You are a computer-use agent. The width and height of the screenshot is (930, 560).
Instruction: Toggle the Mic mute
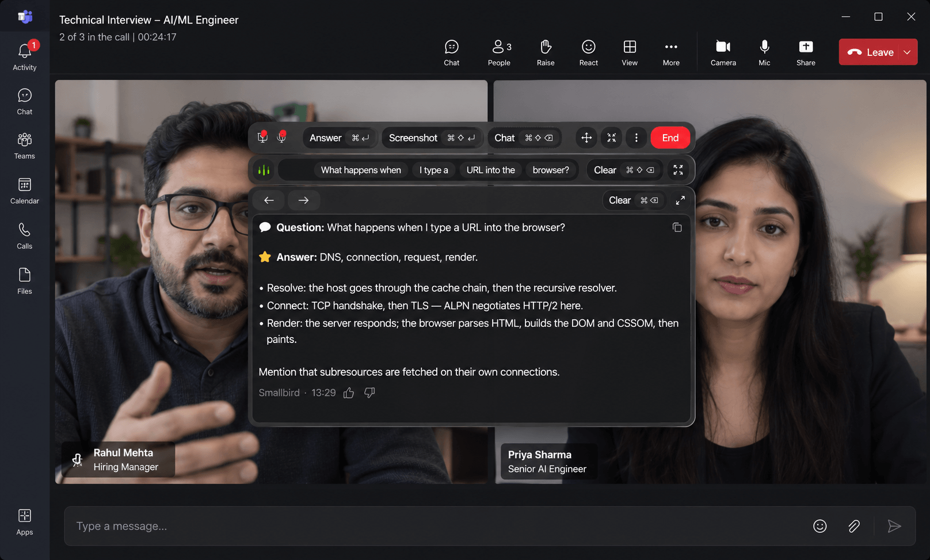click(x=764, y=53)
